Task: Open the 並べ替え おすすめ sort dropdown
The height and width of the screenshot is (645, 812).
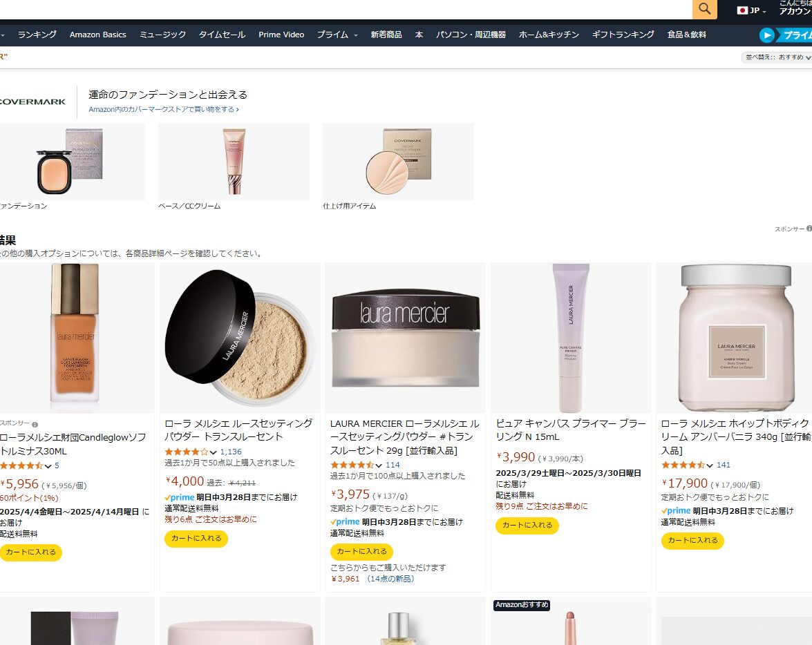Action: pyautogui.click(x=777, y=57)
